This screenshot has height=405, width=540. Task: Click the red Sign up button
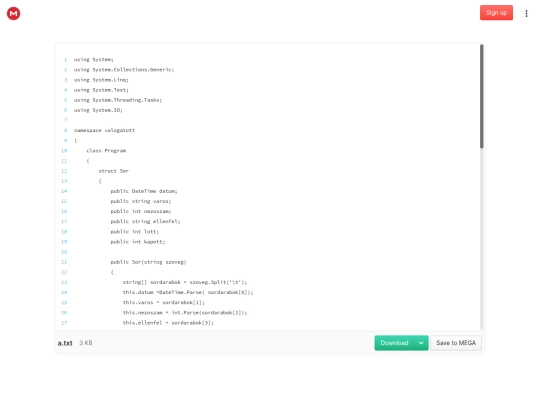tap(496, 13)
